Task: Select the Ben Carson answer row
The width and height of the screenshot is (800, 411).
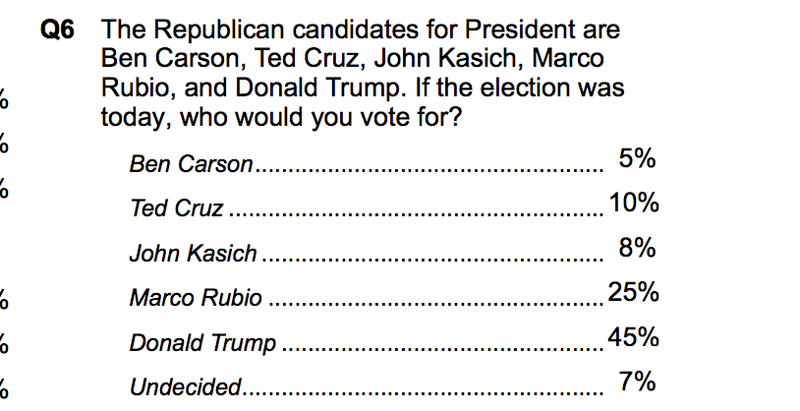Action: coord(393,161)
